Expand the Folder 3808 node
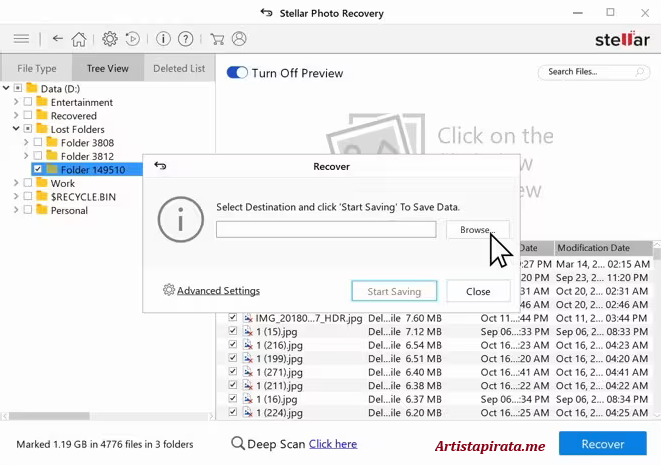The image size is (661, 465). pyautogui.click(x=26, y=142)
